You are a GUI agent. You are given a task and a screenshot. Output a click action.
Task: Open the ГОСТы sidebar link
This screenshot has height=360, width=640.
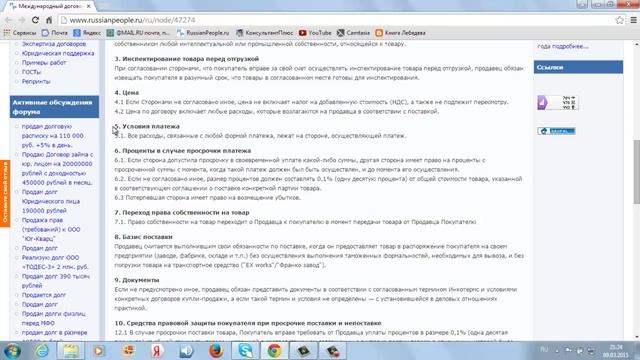[x=31, y=72]
